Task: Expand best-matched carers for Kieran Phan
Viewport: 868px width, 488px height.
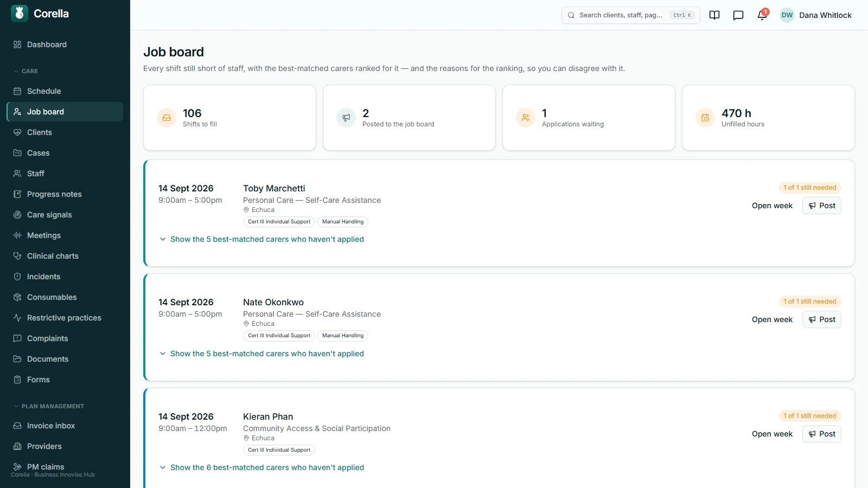Action: [261, 467]
